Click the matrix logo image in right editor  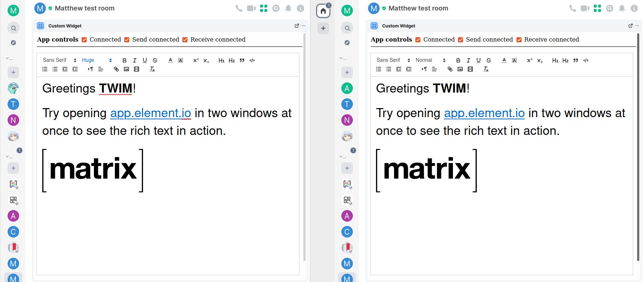[427, 170]
